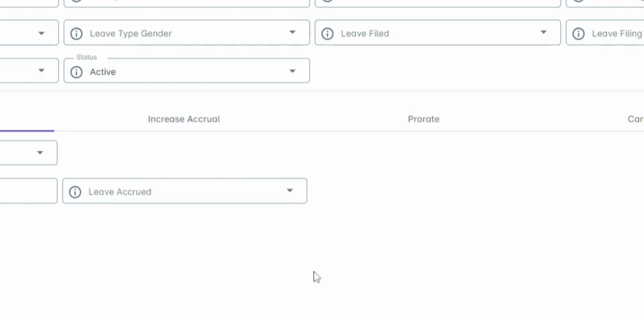Expand the Leave Type Gender dropdown arrow

(292, 32)
